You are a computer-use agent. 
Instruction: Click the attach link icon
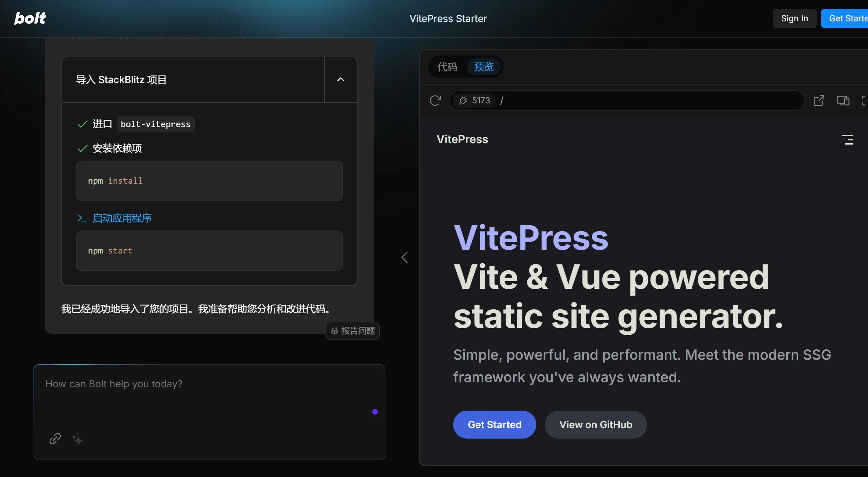[55, 438]
